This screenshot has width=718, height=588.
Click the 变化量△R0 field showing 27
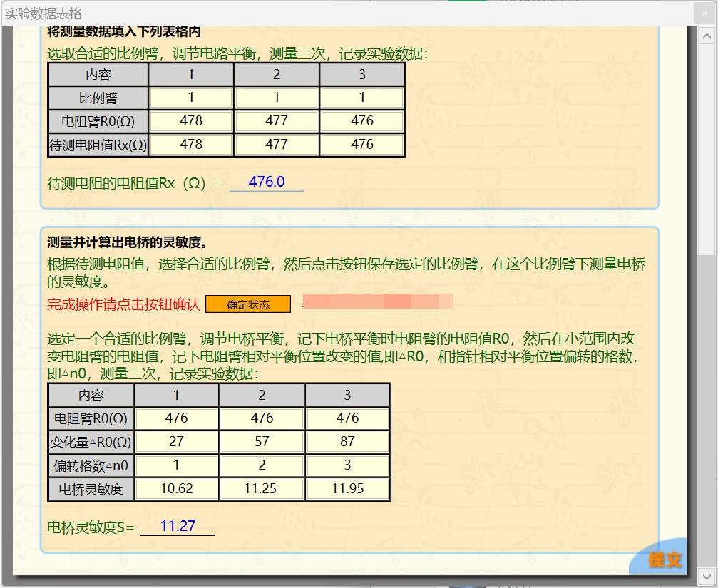pyautogui.click(x=176, y=442)
